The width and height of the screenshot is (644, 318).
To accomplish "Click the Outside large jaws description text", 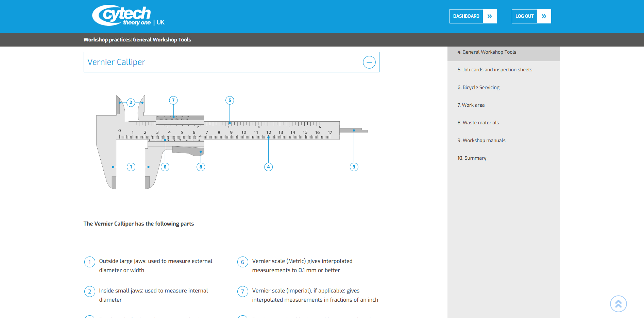I will click(156, 266).
